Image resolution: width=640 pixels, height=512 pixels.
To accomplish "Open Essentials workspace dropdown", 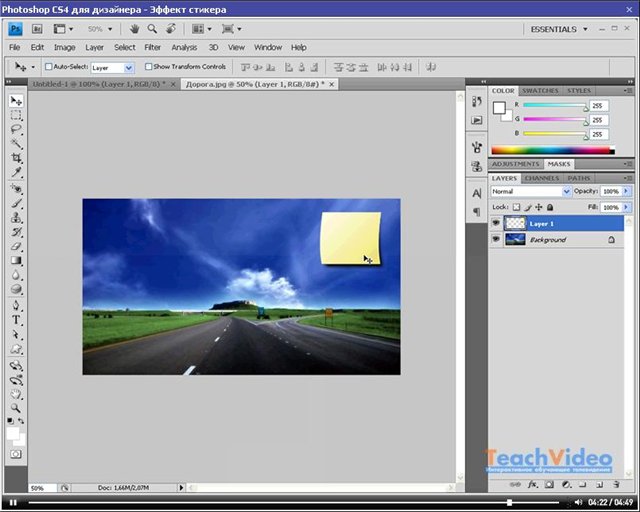I will click(x=559, y=29).
